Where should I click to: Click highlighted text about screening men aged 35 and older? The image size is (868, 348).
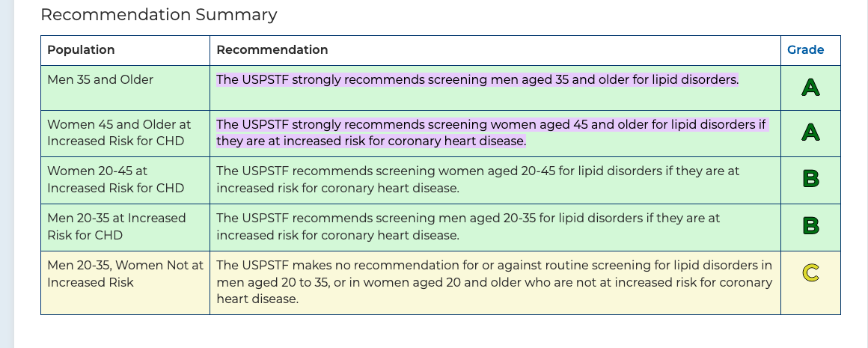[477, 79]
